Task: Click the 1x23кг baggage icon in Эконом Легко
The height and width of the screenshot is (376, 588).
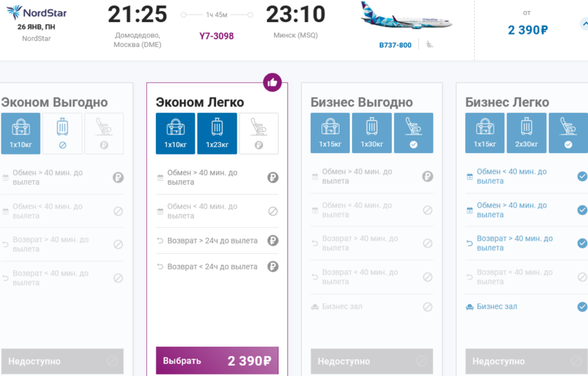Action: [217, 133]
